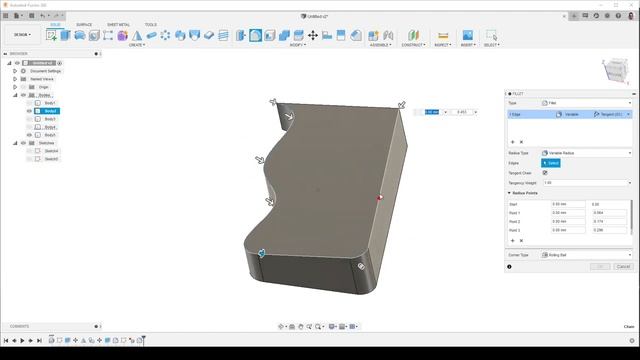Expand the Document Settings node

pyautogui.click(x=15, y=71)
